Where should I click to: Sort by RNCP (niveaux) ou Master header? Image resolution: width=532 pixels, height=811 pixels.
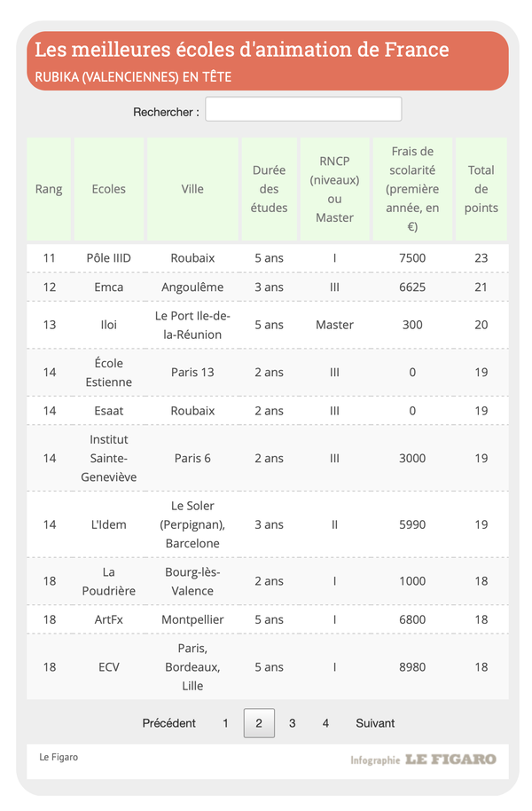(x=334, y=189)
